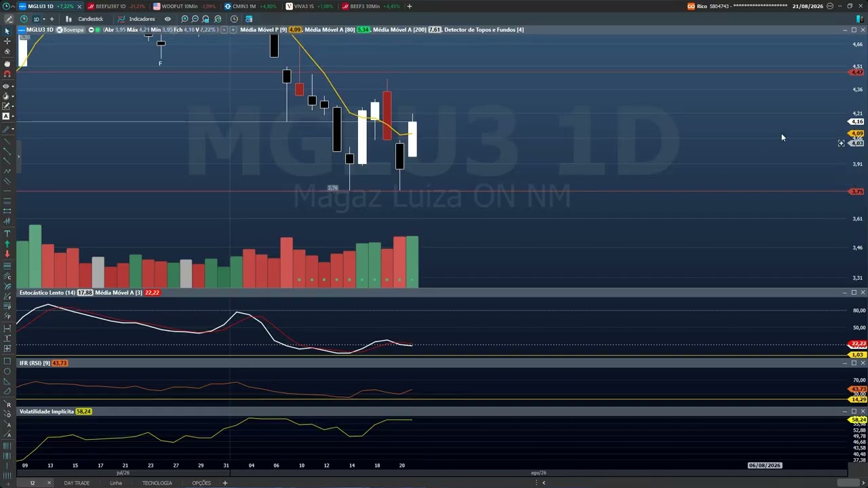Click the blue layout icon in top toolbar
Image resolution: width=868 pixels, height=488 pixels.
point(249,19)
